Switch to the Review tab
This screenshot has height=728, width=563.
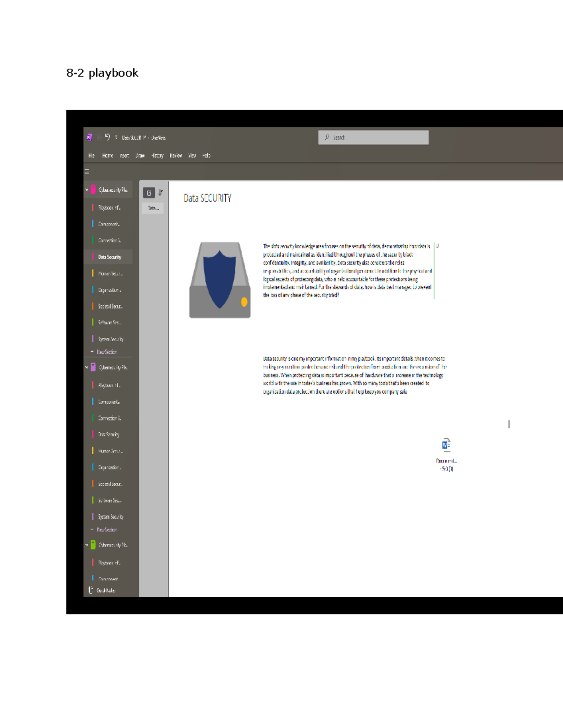(176, 156)
